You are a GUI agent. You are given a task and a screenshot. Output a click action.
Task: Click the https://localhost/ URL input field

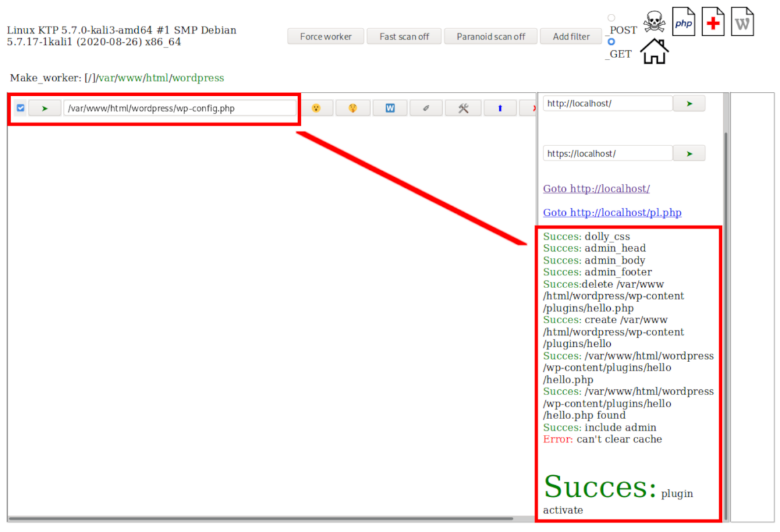[607, 153]
